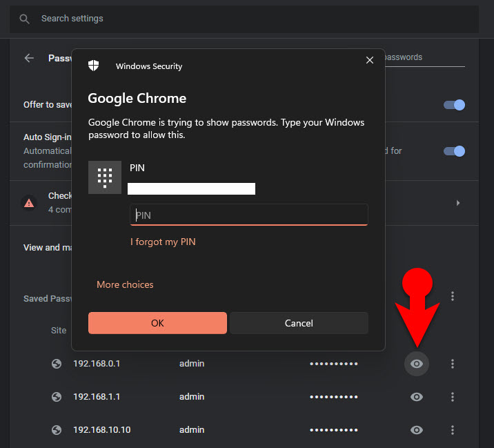Viewport: 494px width, 448px height.
Task: Click globe icon beside 192.168.0.1
Action: [x=57, y=364]
